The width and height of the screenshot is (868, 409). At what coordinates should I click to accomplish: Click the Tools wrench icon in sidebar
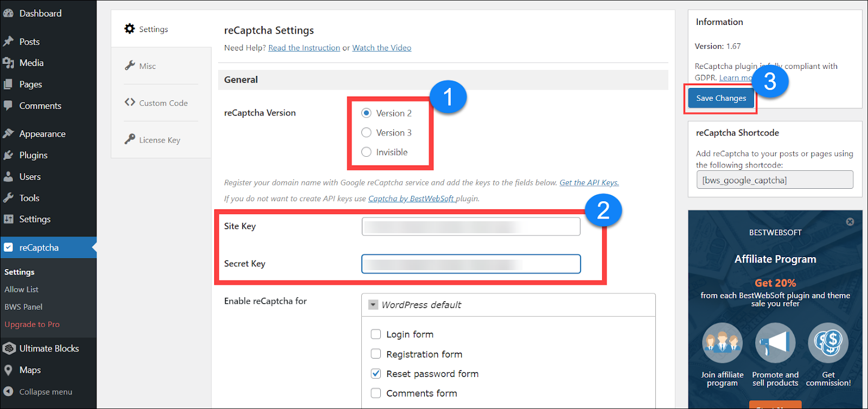point(8,198)
